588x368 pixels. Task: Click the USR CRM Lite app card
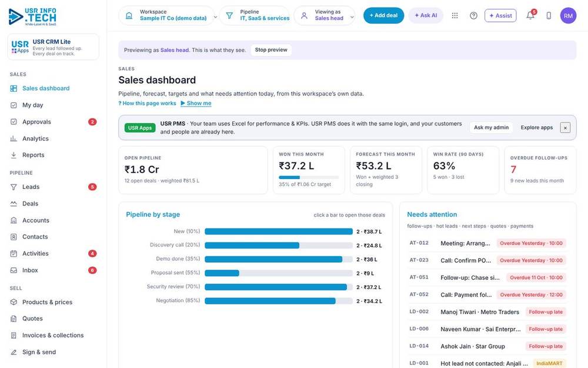[x=54, y=47]
